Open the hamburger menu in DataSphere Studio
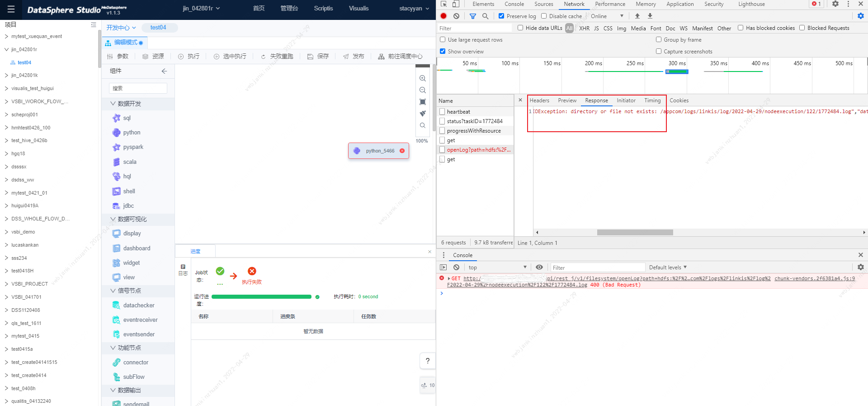 11,9
